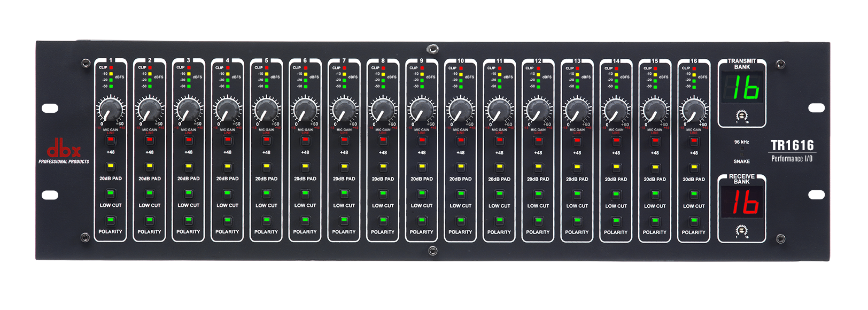Image resolution: width=868 pixels, height=310 pixels.
Task: Enable 20dB PAD on channel 7
Action: tap(344, 167)
